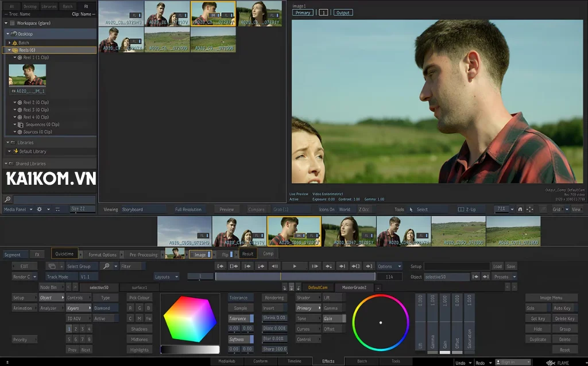Screen dimensions: 588x366
Task: Jump to the last frame of the clip
Action: tap(369, 266)
